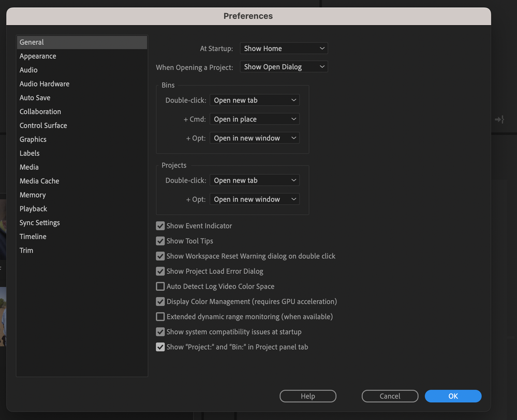Click the OK button
Viewport: 517px width, 420px height.
click(453, 396)
